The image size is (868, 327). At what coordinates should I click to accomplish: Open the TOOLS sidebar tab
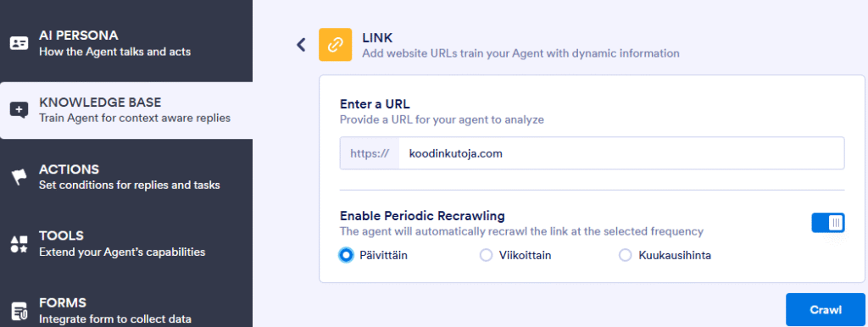(x=126, y=244)
